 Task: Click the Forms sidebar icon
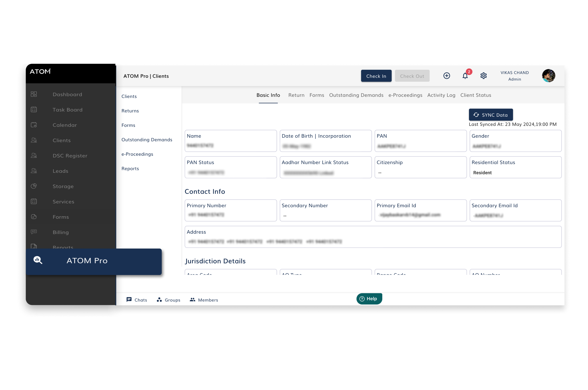(x=34, y=217)
